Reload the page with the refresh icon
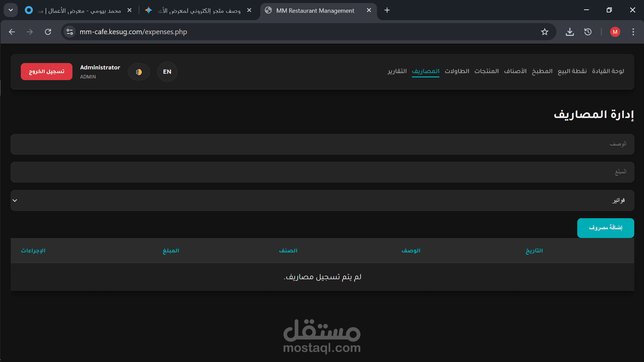Image resolution: width=644 pixels, height=362 pixels. tap(48, 32)
